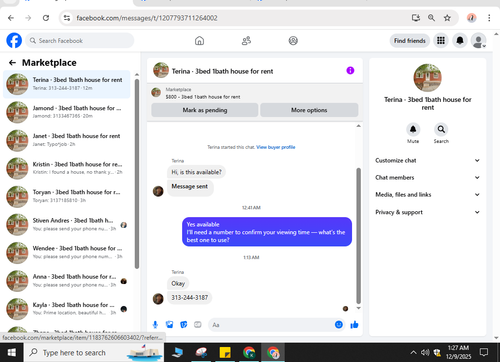Open the $800 3bed 1bath listing link
The image size is (500, 362).
pos(203,97)
